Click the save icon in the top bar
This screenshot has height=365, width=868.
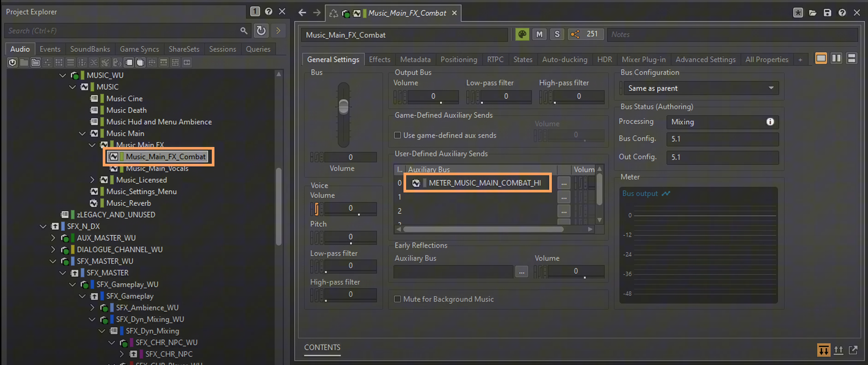827,13
